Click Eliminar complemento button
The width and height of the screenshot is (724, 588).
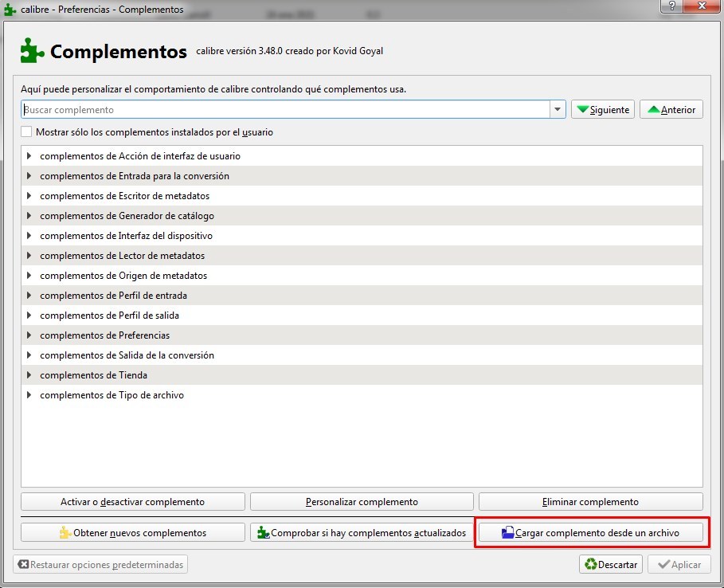tap(590, 502)
